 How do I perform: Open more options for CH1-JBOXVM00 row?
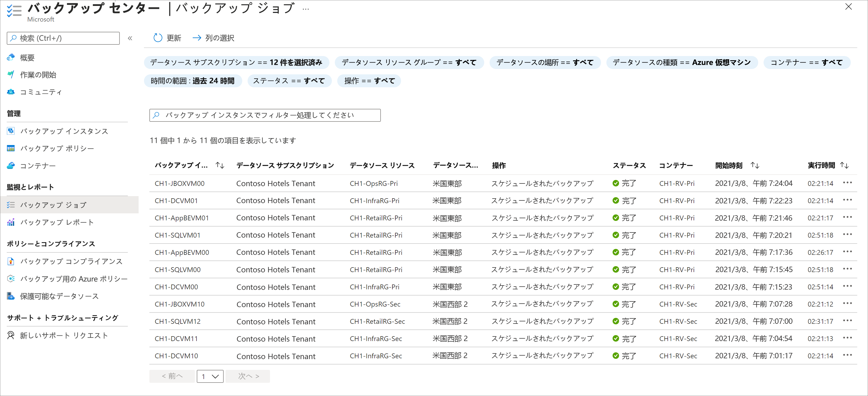coord(847,183)
